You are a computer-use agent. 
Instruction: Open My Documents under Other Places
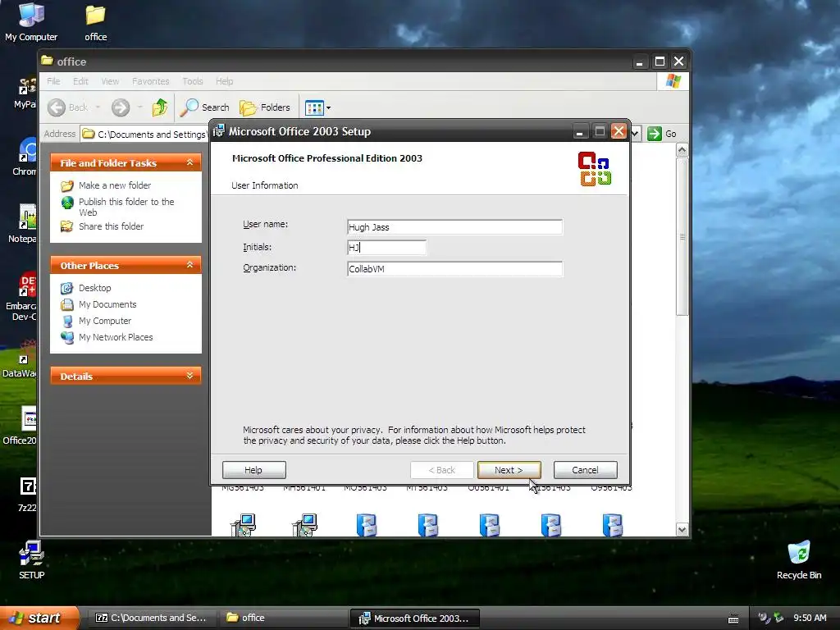point(107,304)
